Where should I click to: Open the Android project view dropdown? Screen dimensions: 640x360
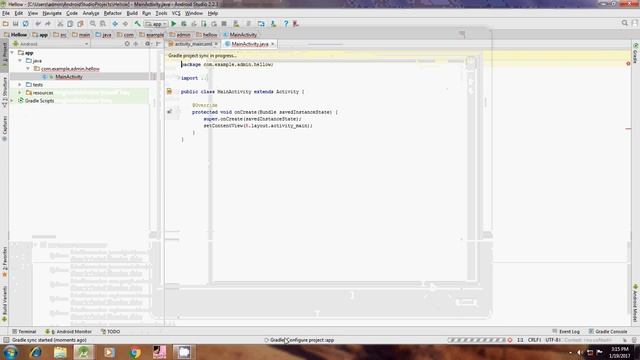pos(50,44)
